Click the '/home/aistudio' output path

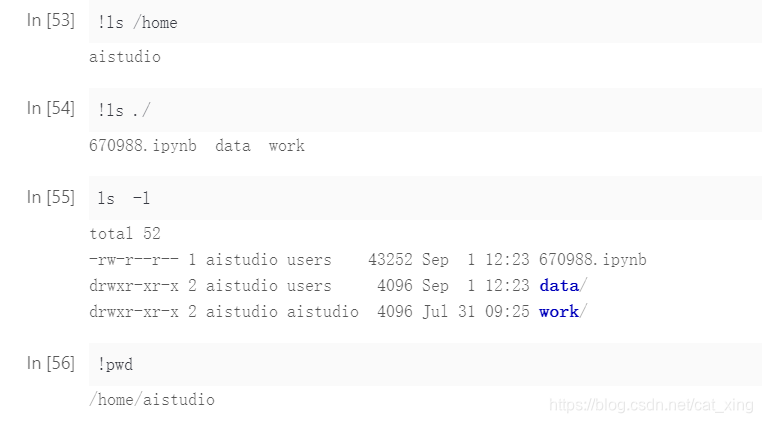(152, 400)
